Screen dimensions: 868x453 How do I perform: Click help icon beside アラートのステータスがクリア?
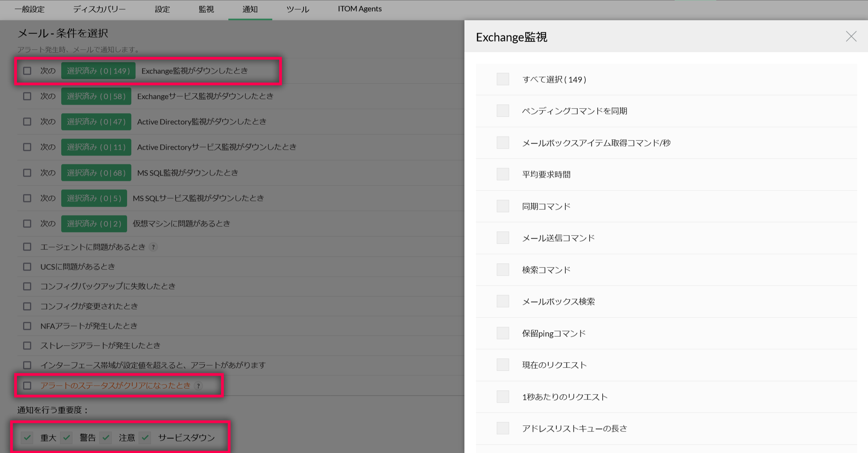coord(198,386)
